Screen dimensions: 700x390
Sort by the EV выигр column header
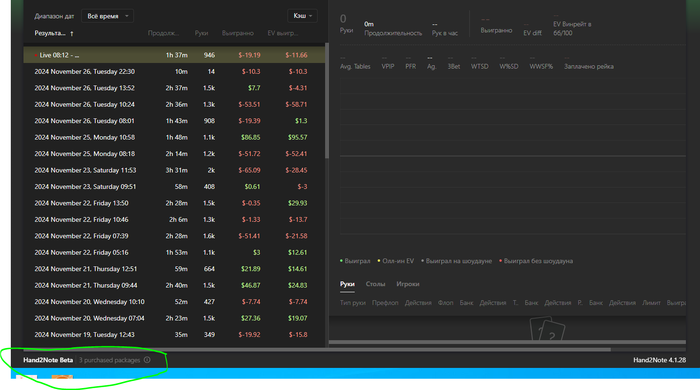[283, 33]
